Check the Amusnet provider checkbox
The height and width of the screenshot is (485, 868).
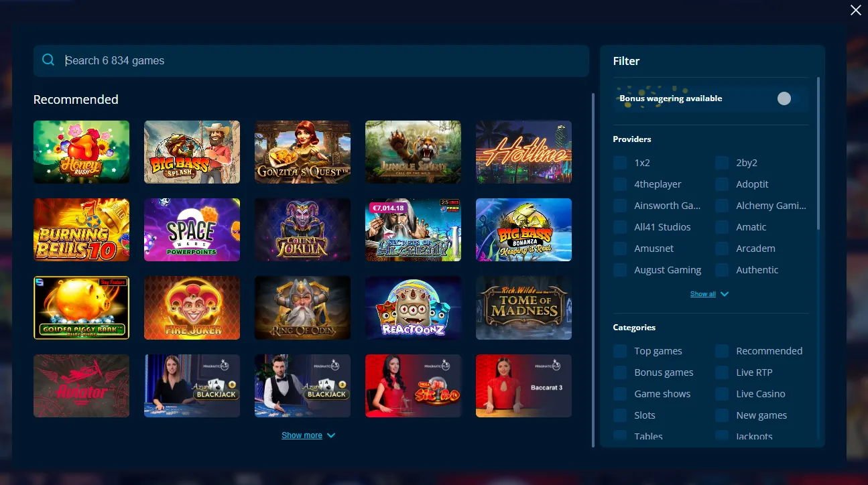pyautogui.click(x=620, y=249)
